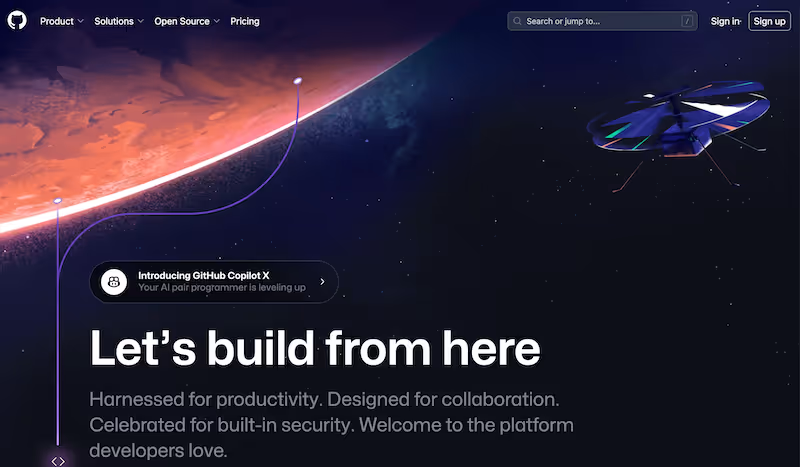This screenshot has width=800, height=467.
Task: Click the Copilot robot face icon
Action: (114, 282)
